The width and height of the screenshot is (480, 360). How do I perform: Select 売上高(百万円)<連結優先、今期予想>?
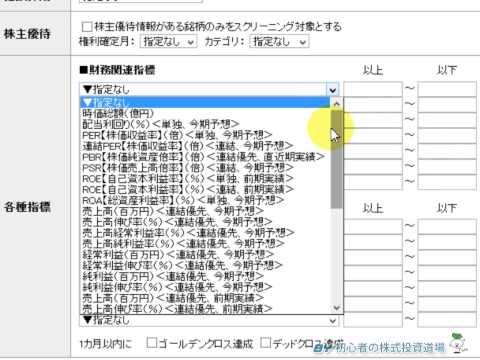[x=205, y=211]
